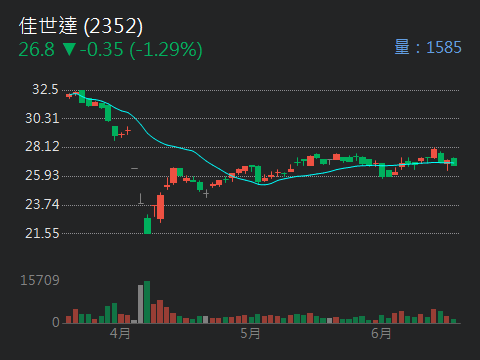The width and height of the screenshot is (480, 360).
Task: Click the tall red candlestick near 23.74
Action: [160, 207]
